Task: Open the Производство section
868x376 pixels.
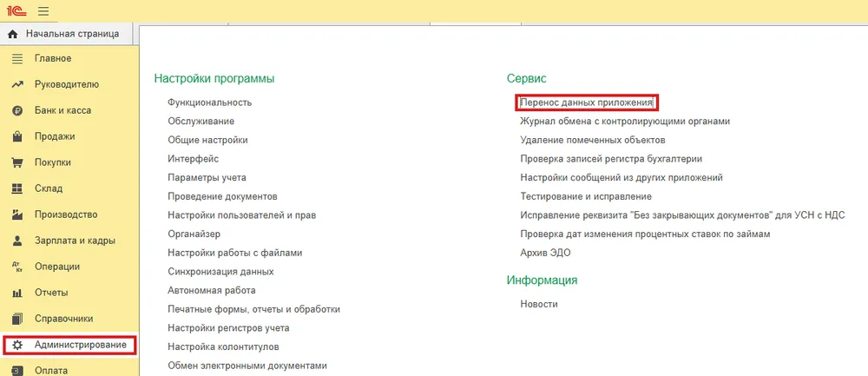Action: click(x=66, y=214)
